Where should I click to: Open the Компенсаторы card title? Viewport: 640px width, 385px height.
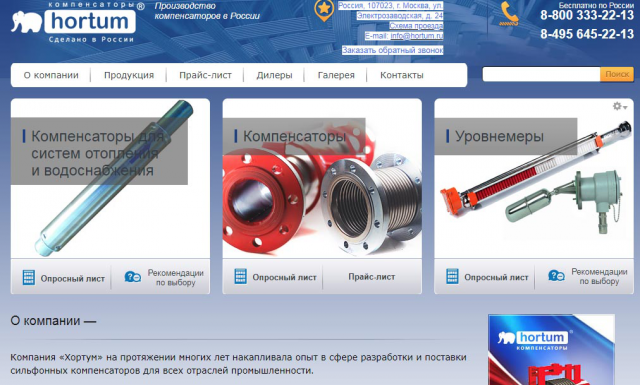coord(294,136)
